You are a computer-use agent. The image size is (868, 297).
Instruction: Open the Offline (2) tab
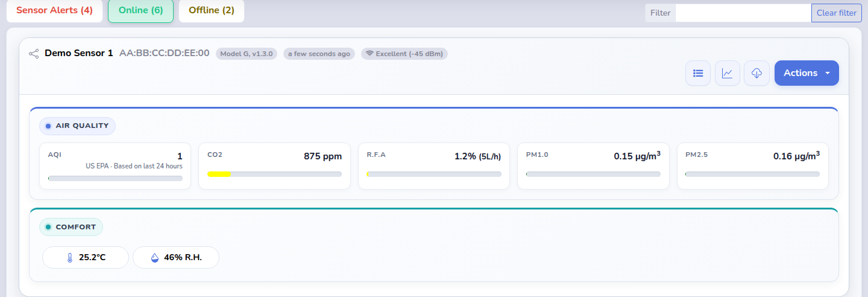[212, 11]
